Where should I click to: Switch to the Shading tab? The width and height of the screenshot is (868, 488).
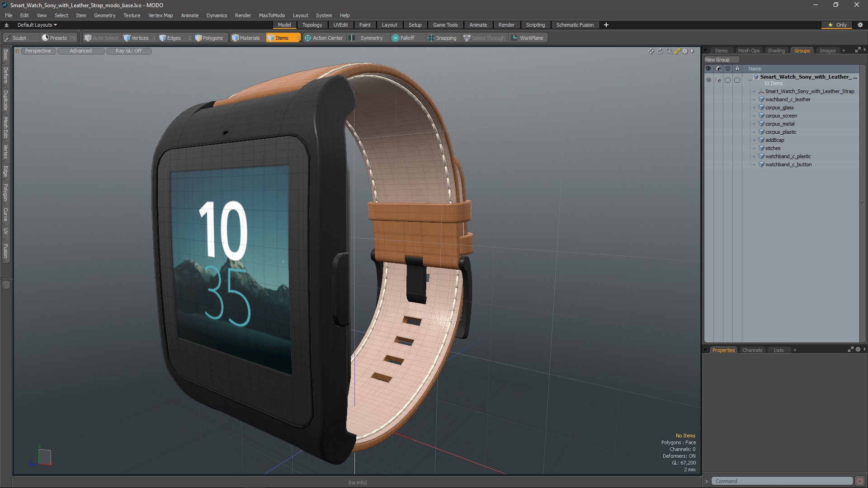tap(776, 50)
